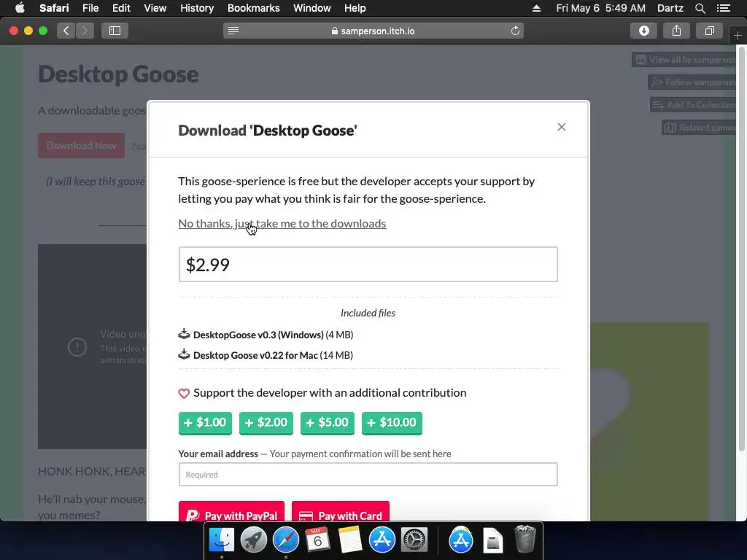Open the Apple menu
The image size is (747, 560).
coord(20,8)
